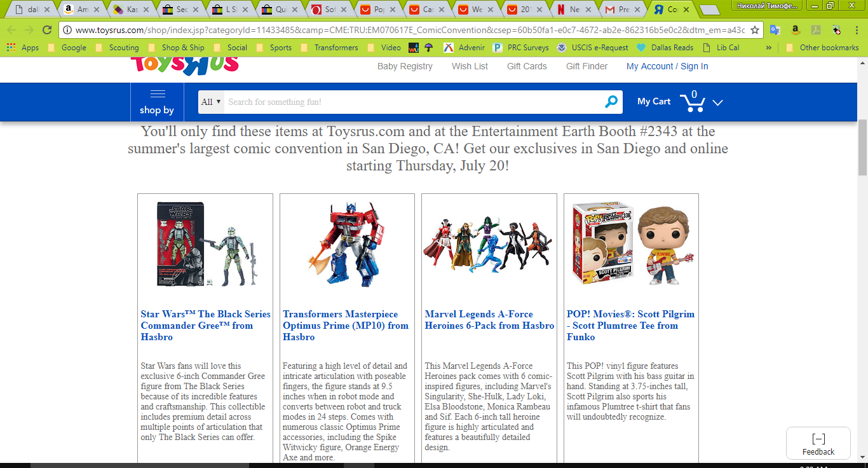Click the search magnifier icon on Toys R Us

(x=611, y=102)
